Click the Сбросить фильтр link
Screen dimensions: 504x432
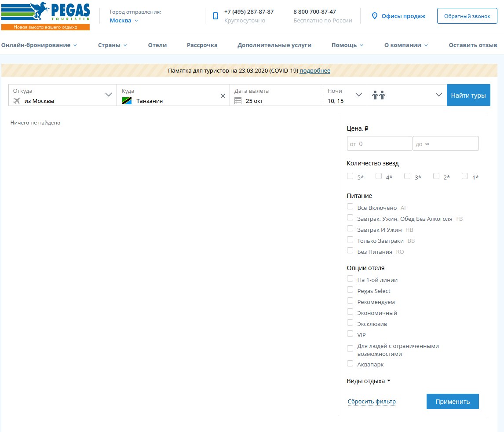tap(372, 402)
